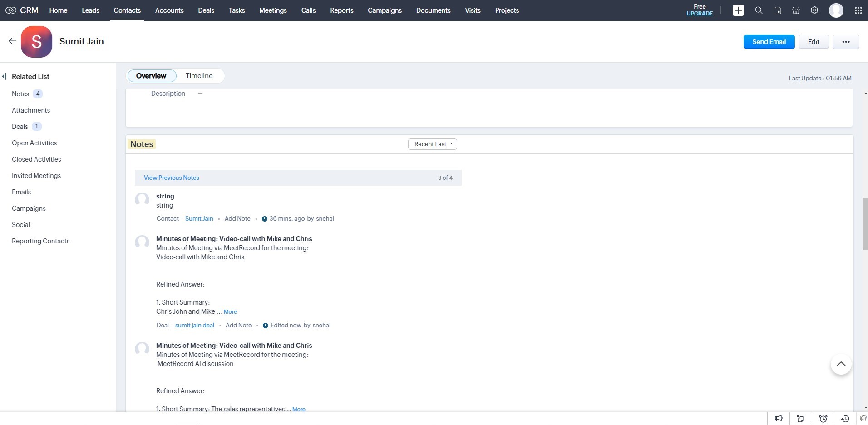This screenshot has width=868, height=425.
Task: Collapse the Related List sidebar arrow
Action: [4, 76]
